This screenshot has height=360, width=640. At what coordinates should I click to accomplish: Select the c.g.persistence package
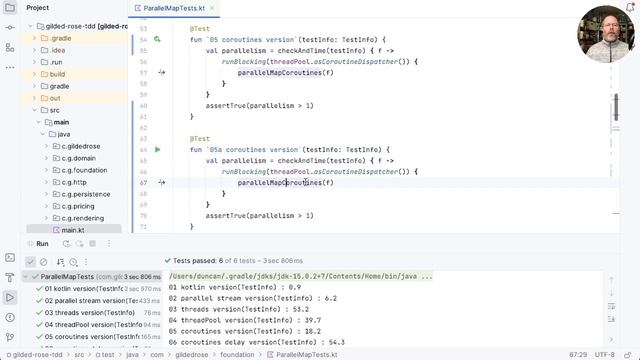point(86,194)
